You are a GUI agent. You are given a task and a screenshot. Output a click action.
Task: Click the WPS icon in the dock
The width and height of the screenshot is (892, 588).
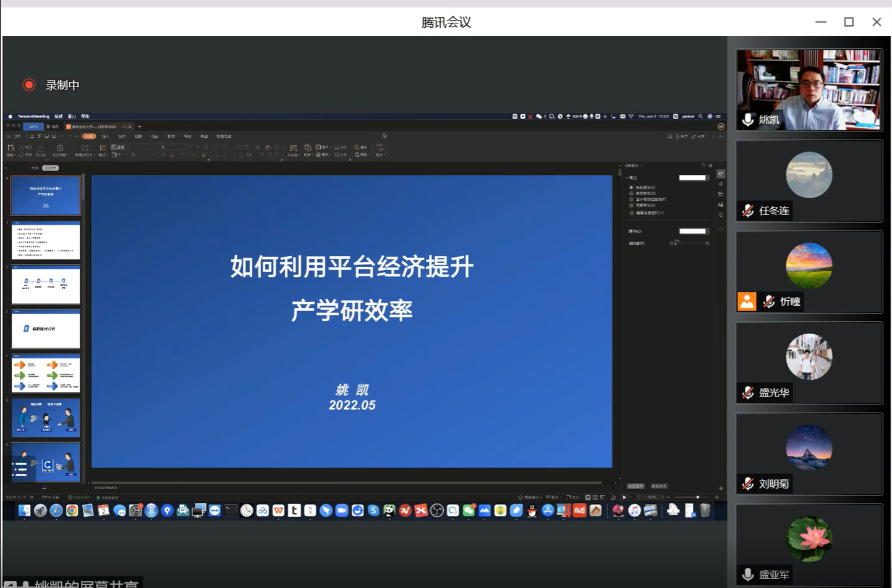[278, 510]
